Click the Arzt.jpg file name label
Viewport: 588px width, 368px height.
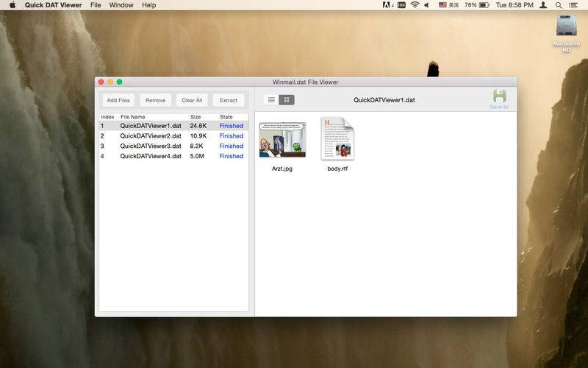click(x=282, y=169)
